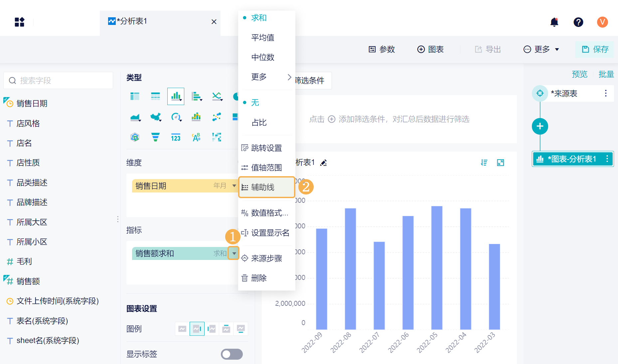Viewport: 618px width, 364px height.
Task: Select the 123 metric card chart type
Action: pos(176,137)
